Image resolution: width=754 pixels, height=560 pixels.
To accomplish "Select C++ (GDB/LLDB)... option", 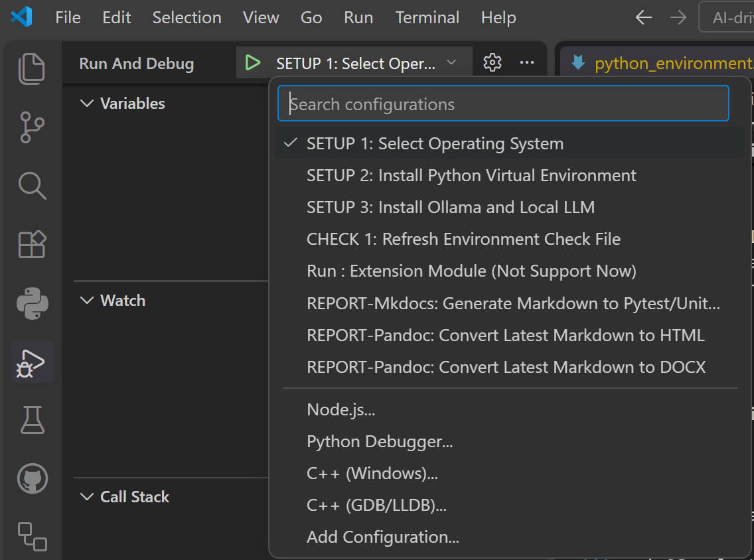I will (x=510, y=505).
